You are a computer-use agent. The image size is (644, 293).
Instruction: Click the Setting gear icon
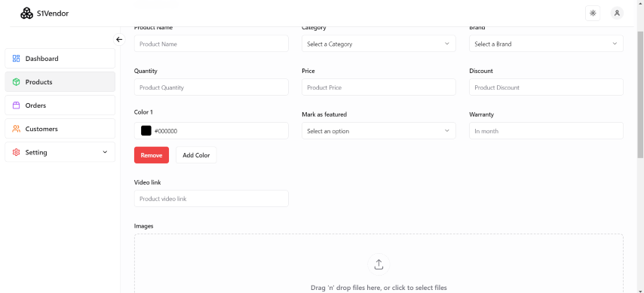tap(16, 152)
